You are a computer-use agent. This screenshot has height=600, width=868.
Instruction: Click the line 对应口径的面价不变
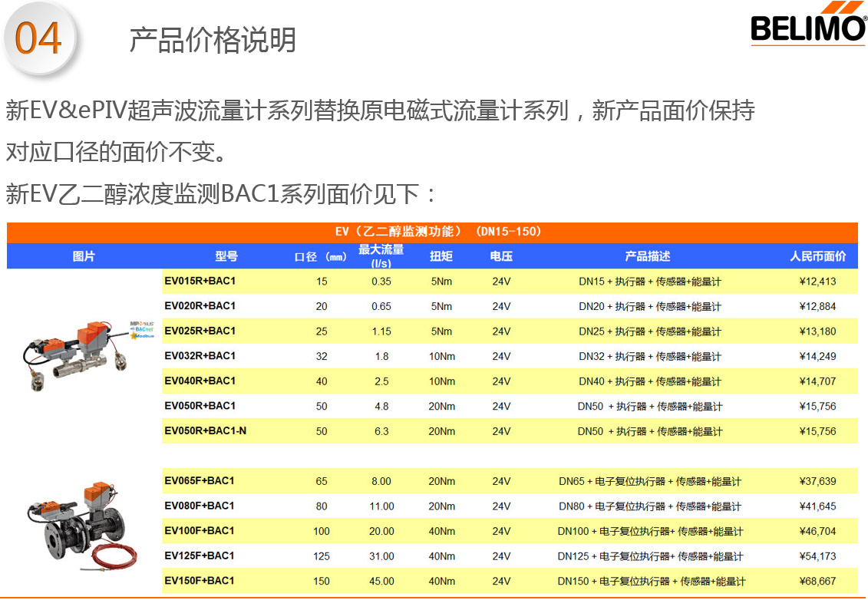click(x=116, y=152)
